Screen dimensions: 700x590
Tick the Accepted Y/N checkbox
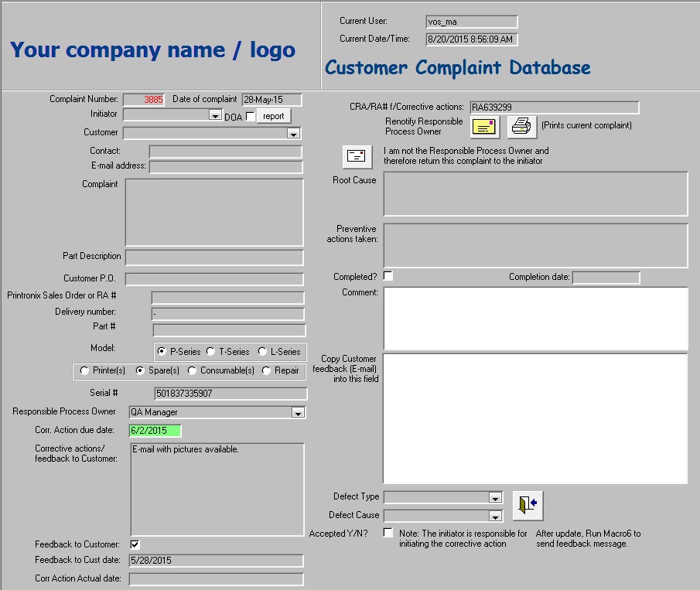[x=388, y=534]
